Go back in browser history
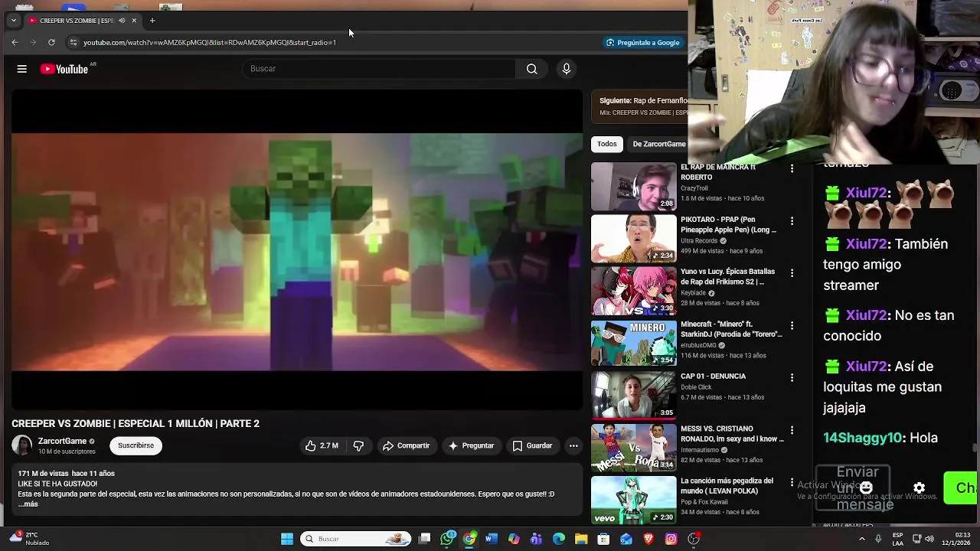The width and height of the screenshot is (980, 551). pos(15,43)
